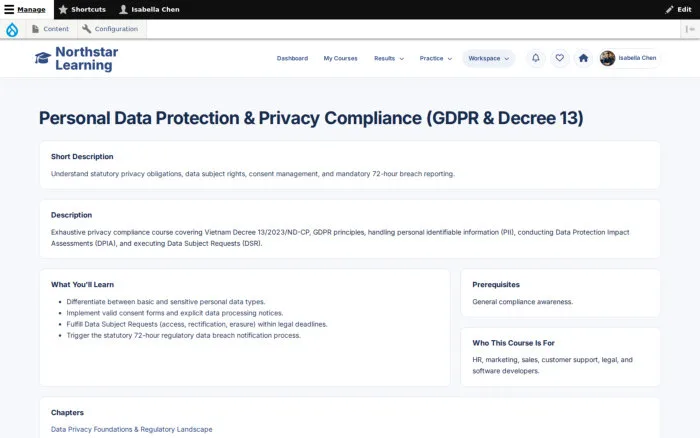Viewport: 700px width, 438px height.
Task: Click 'Trigger the statutory 72-hour' bullet
Action: [183, 335]
